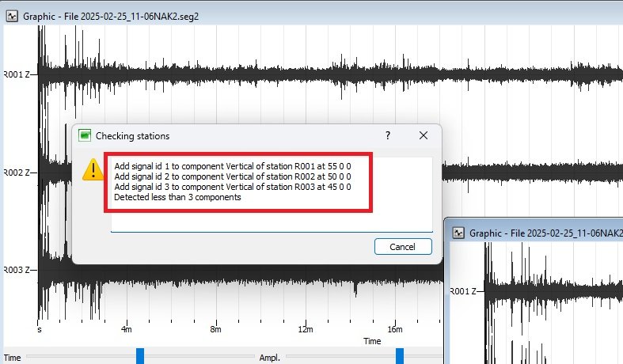Click the 12m tick on the time axis
Image resolution: width=623 pixels, height=364 pixels.
tap(305, 329)
